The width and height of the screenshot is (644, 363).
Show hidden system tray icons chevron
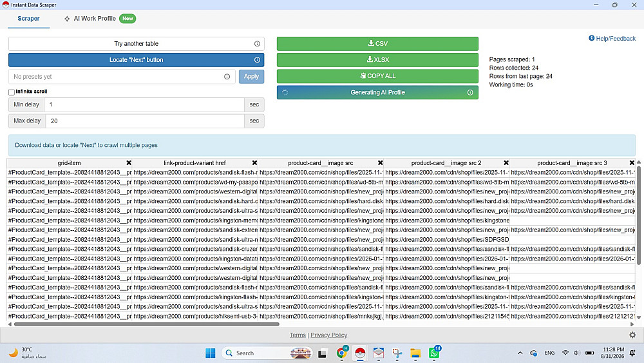(x=520, y=353)
